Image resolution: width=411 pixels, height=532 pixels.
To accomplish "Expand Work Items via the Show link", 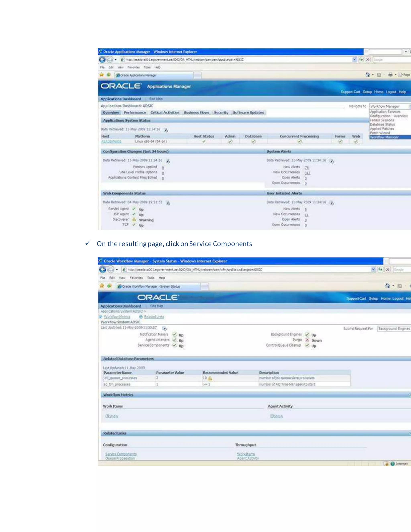I will click(113, 416).
